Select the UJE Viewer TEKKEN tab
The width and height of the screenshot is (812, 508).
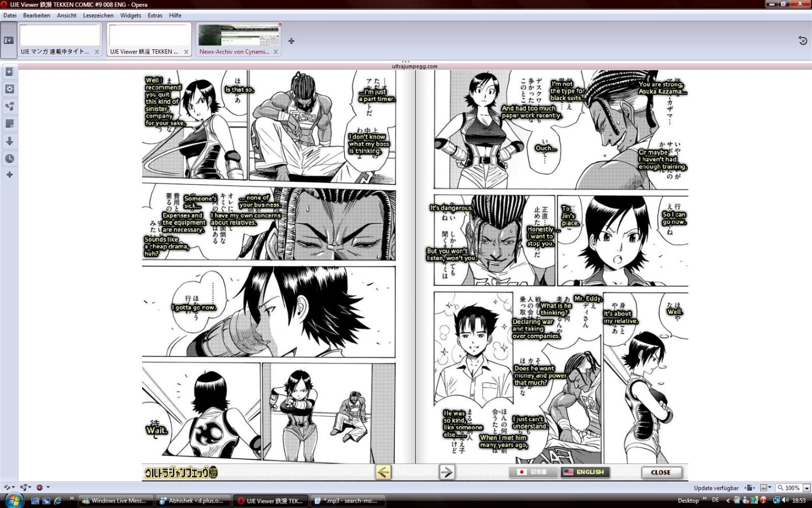[149, 39]
